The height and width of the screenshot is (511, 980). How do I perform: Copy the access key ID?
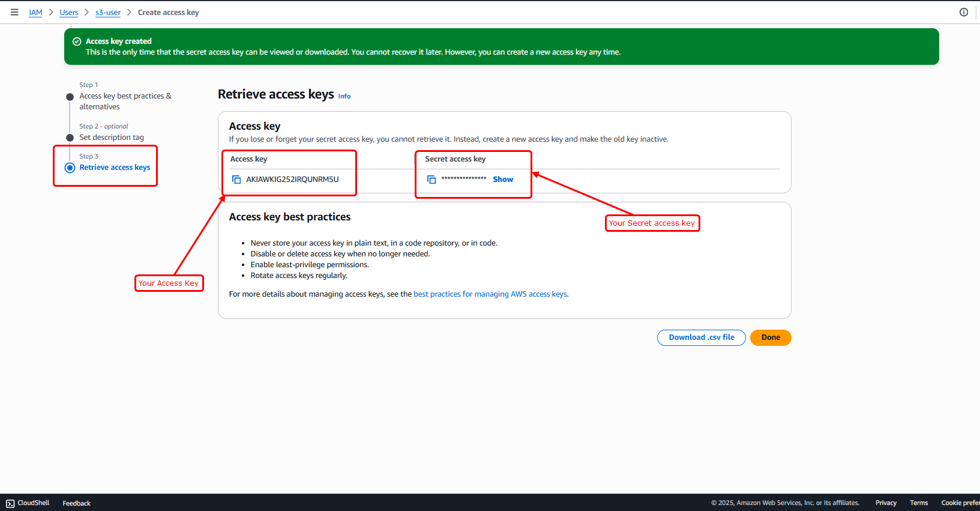(x=236, y=180)
